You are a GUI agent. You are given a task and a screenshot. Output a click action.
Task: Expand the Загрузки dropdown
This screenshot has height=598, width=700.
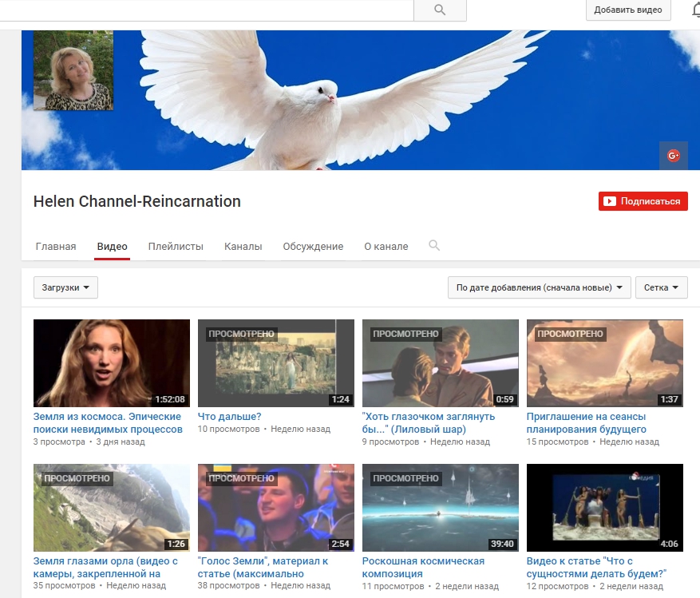click(x=65, y=287)
